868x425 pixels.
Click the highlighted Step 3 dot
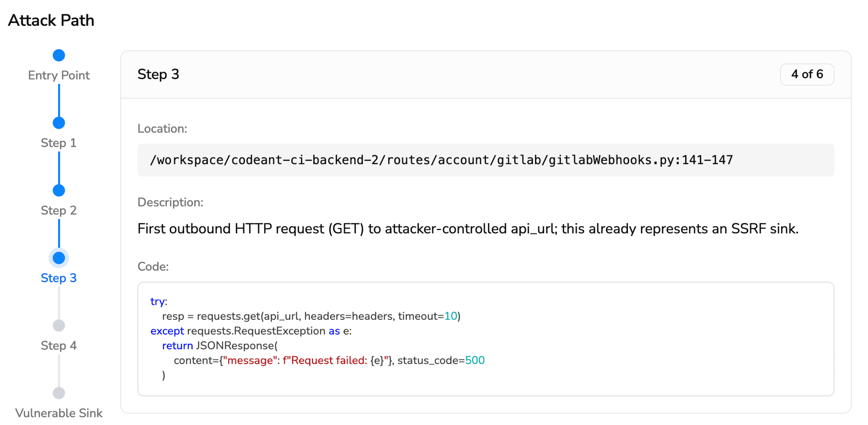coord(59,258)
